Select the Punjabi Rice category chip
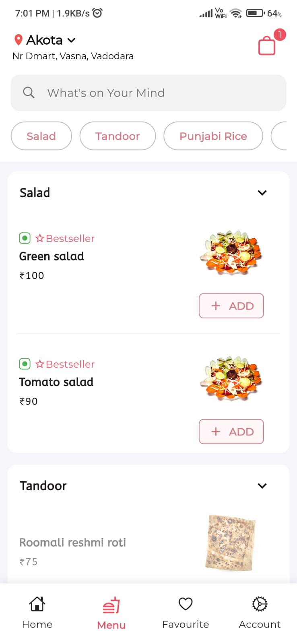The width and height of the screenshot is (297, 644). 213,136
